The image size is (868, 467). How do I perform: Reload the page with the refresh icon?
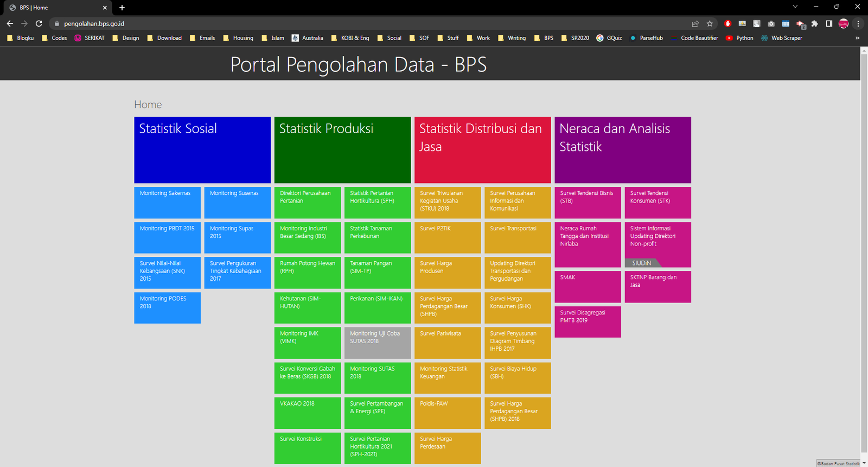coord(39,23)
